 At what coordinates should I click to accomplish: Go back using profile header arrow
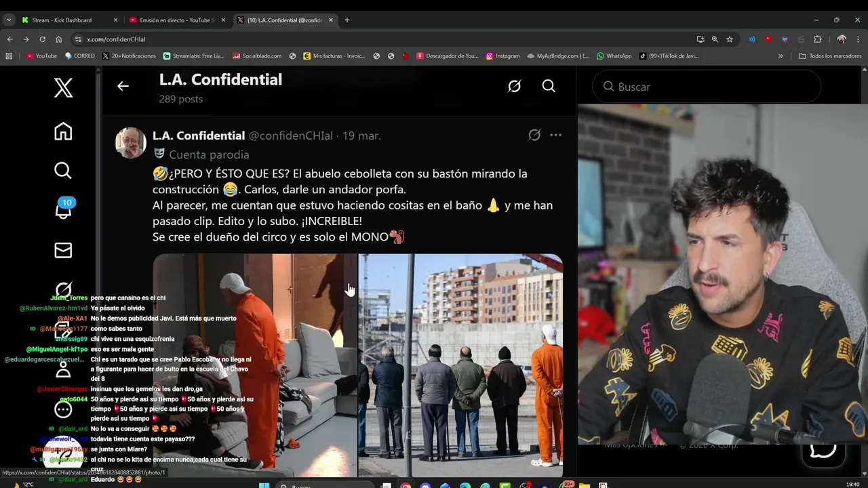[123, 86]
